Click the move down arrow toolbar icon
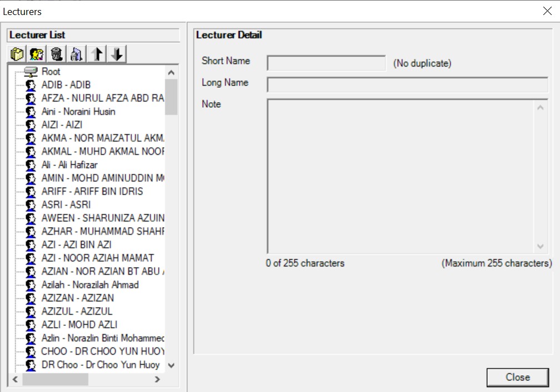 click(115, 54)
